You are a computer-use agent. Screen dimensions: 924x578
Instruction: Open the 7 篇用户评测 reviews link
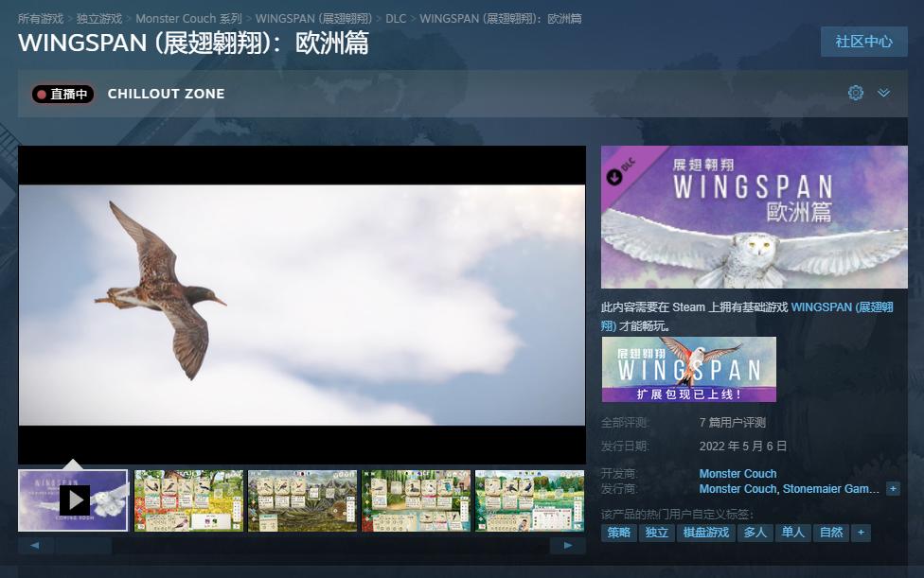[732, 422]
